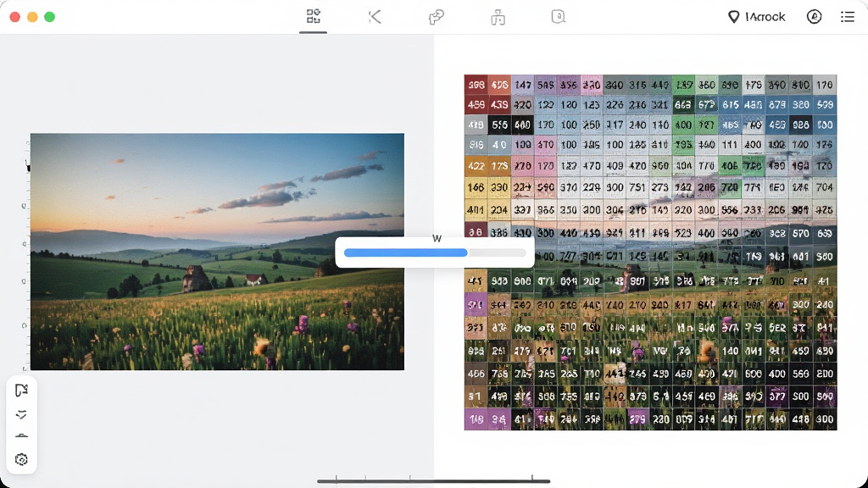
Task: Select the yellow cell in first grid column
Action: (x=476, y=187)
